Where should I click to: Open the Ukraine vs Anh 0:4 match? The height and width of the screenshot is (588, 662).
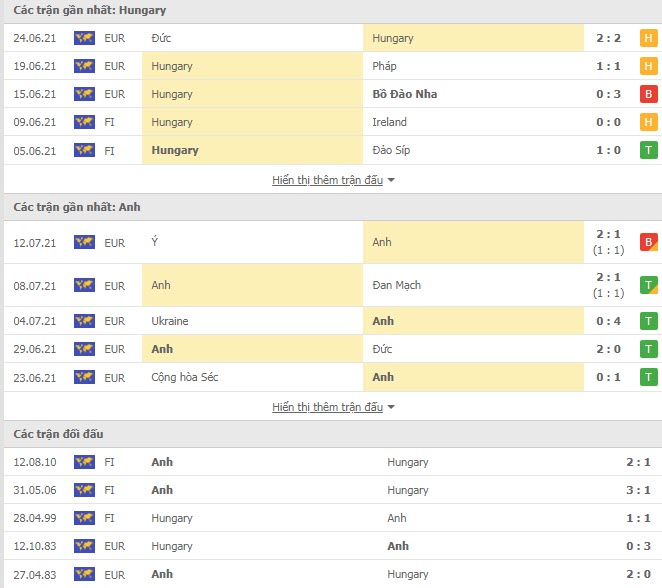click(x=333, y=321)
